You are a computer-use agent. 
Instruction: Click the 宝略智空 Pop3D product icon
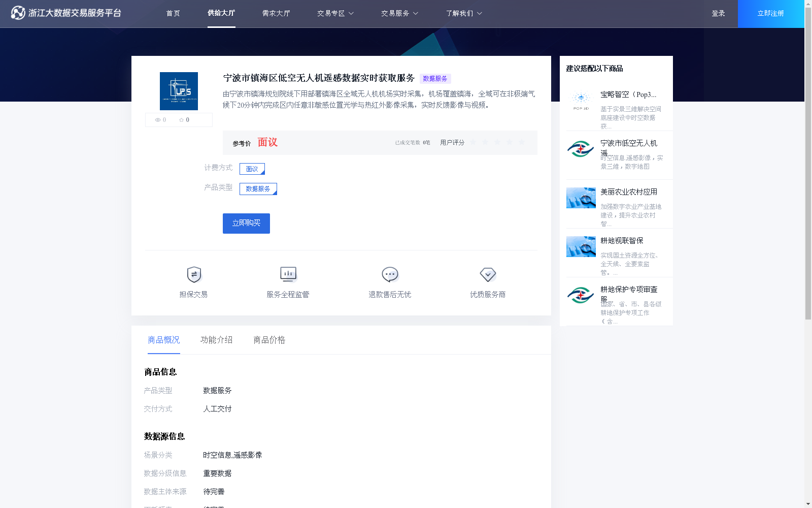pos(581,101)
